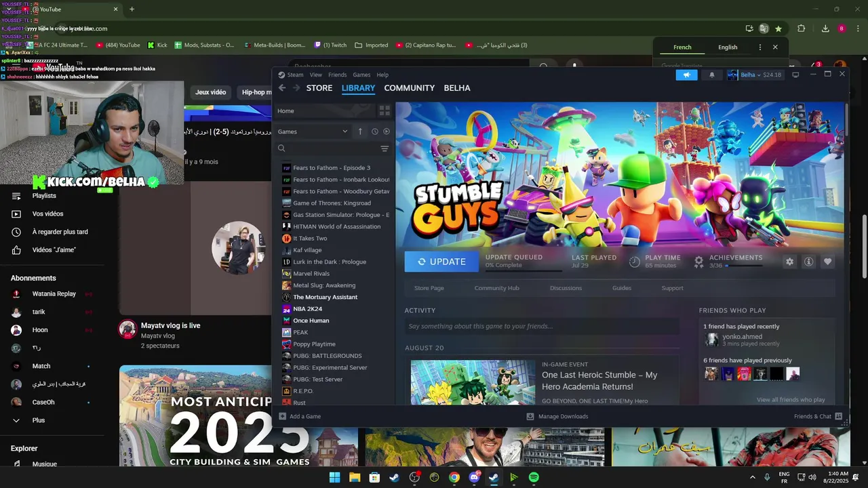Open advanced filter options beside library search
The image size is (868, 488).
pyautogui.click(x=384, y=148)
